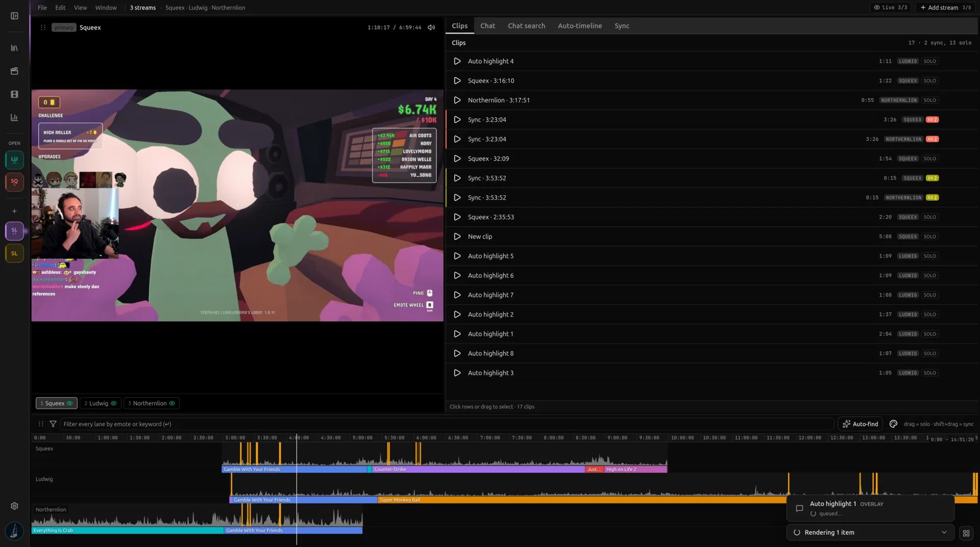Image resolution: width=980 pixels, height=547 pixels.
Task: Open the grid layout icon bottom right
Action: (966, 533)
